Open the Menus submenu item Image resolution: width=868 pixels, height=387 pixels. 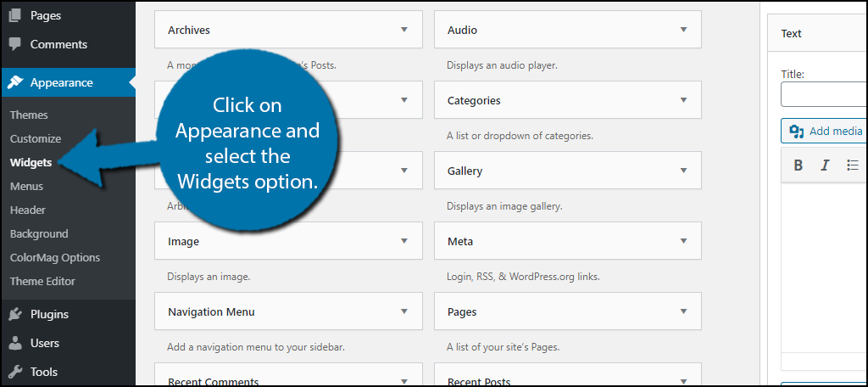point(26,187)
